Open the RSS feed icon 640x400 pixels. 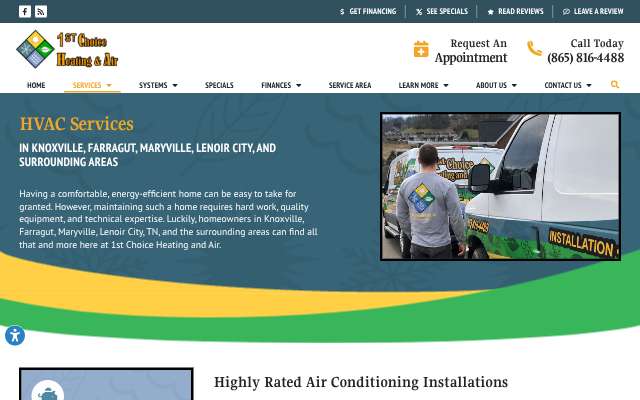(x=41, y=11)
